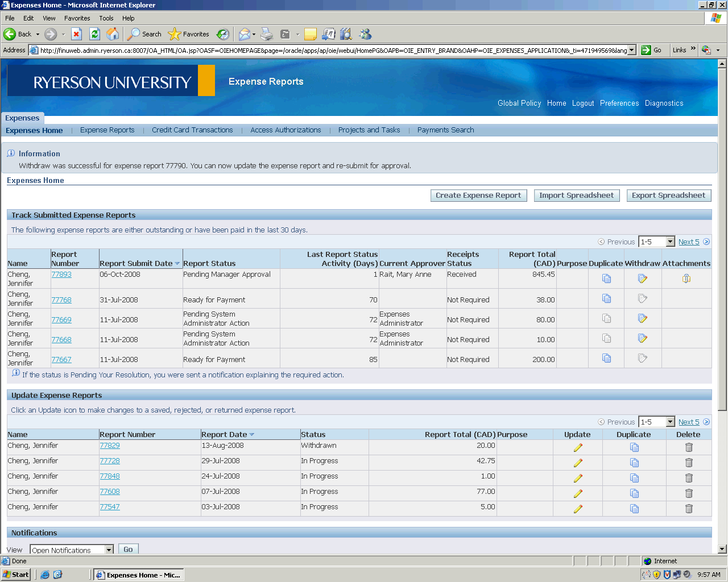The width and height of the screenshot is (728, 582).
Task: Open the Favorites menu
Action: pos(77,18)
